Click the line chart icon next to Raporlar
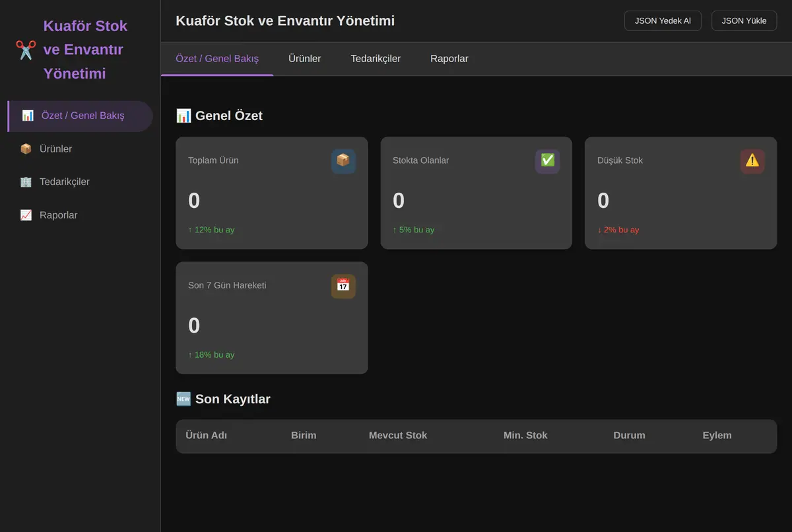Viewport: 792px width, 532px height. pos(26,215)
